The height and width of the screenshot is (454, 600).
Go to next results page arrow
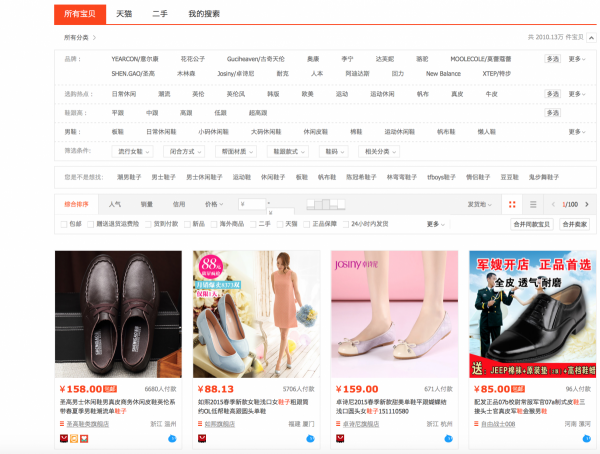587,204
